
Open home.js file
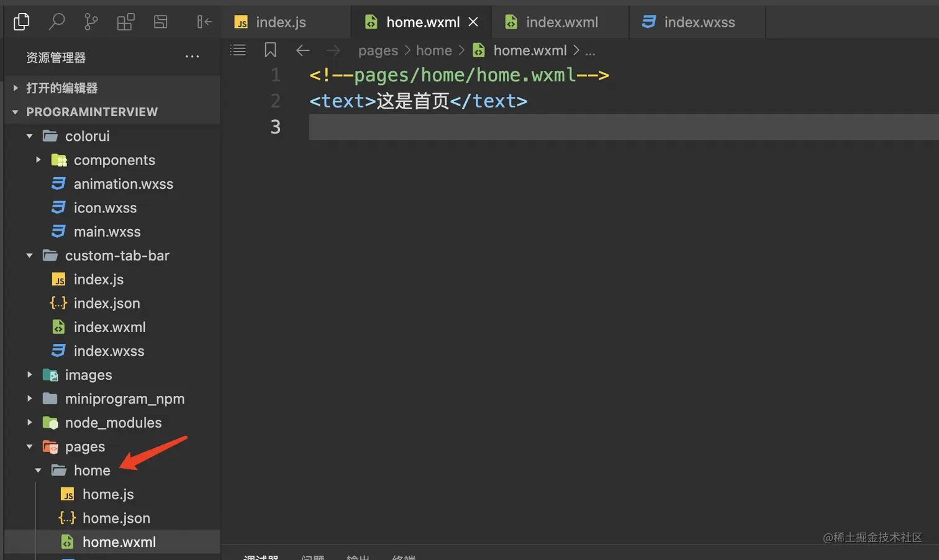click(x=112, y=494)
